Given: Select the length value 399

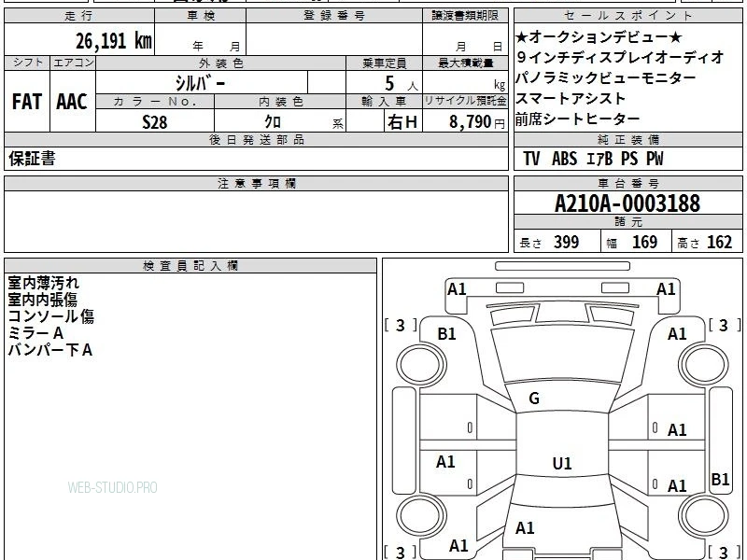Looking at the screenshot, I should pyautogui.click(x=567, y=242).
